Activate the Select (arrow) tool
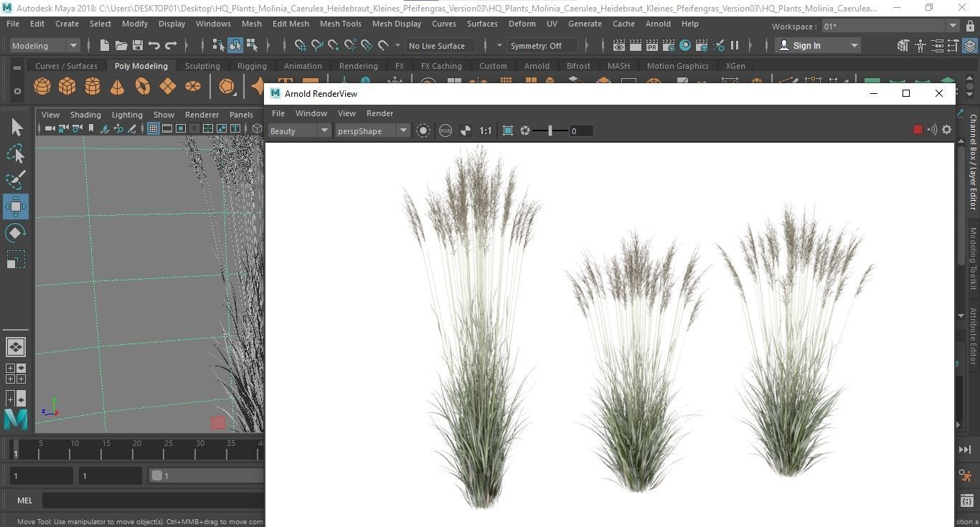Viewport: 980px width, 527px height. pyautogui.click(x=16, y=127)
